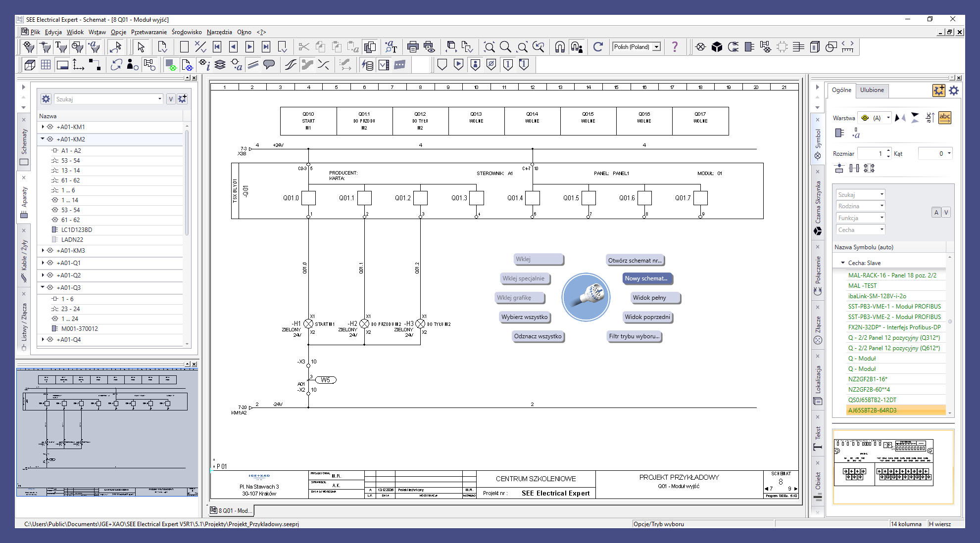Click the gear settings icon in left explorer
Viewport: 980px width, 543px height.
[x=46, y=99]
